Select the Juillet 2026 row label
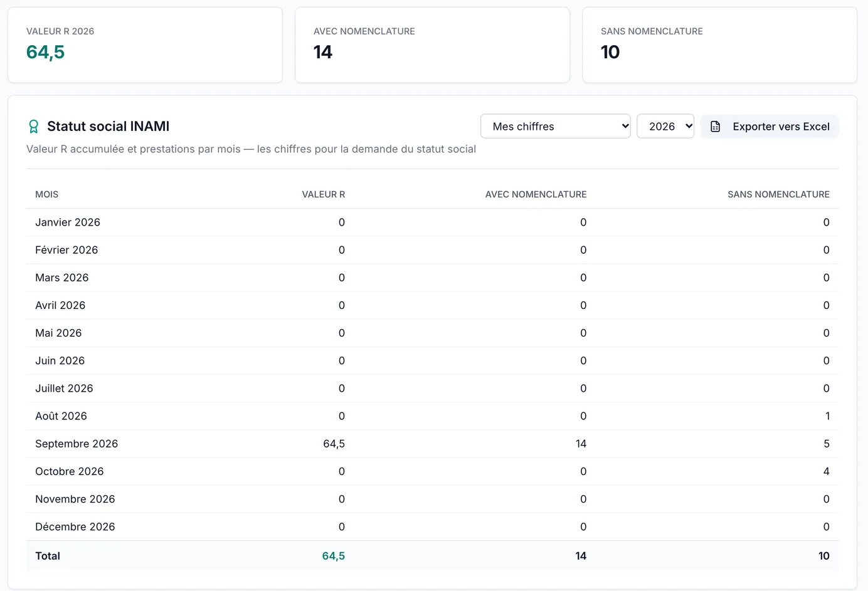The height and width of the screenshot is (591, 868). click(64, 389)
